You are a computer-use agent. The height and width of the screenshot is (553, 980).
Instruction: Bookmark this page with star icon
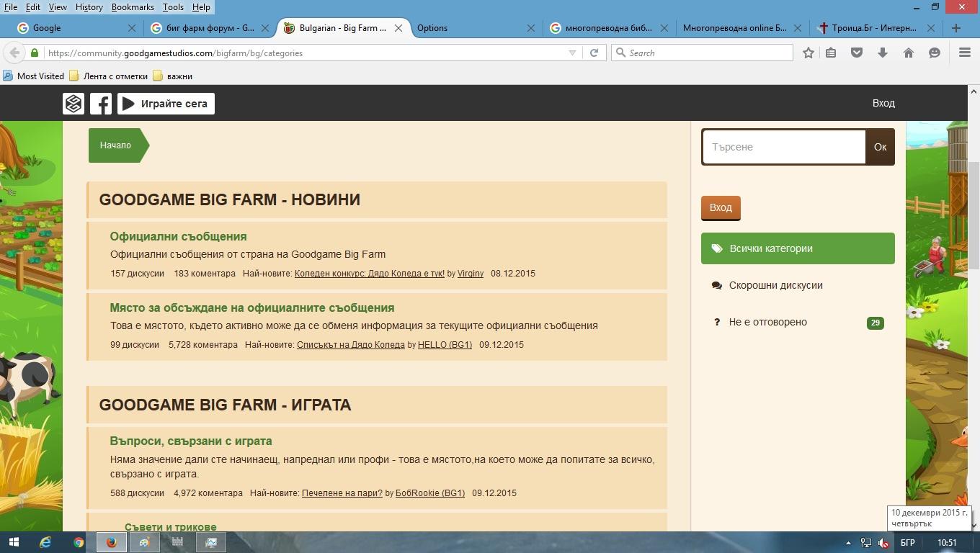pos(808,53)
